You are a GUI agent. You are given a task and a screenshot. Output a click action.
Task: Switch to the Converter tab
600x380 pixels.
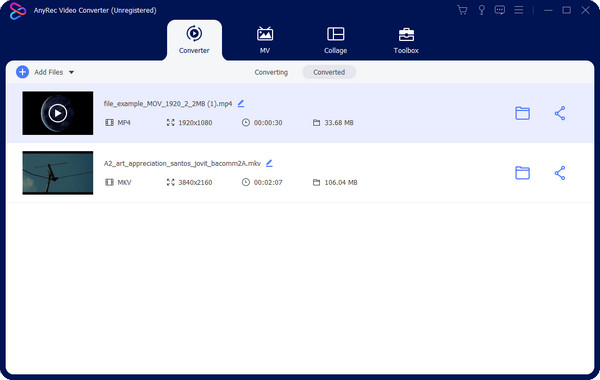coord(194,40)
